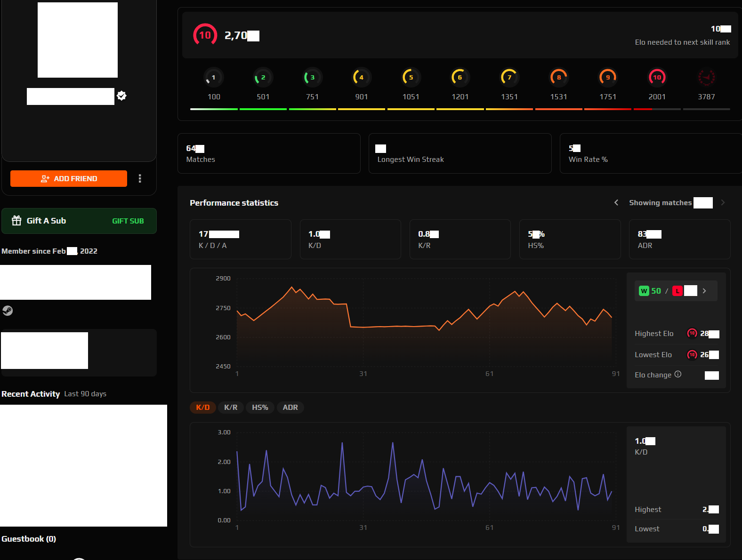
Task: Switch chart to ADR stat
Action: 290,408
